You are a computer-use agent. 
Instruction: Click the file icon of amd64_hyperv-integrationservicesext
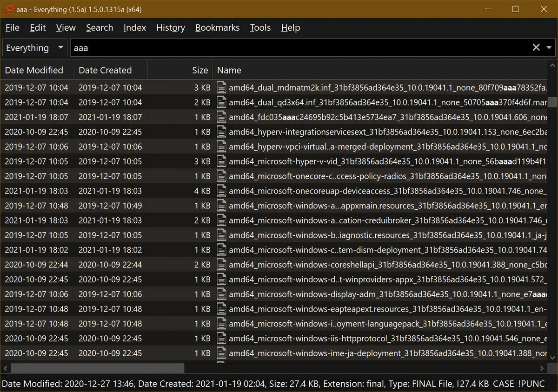[x=222, y=132]
